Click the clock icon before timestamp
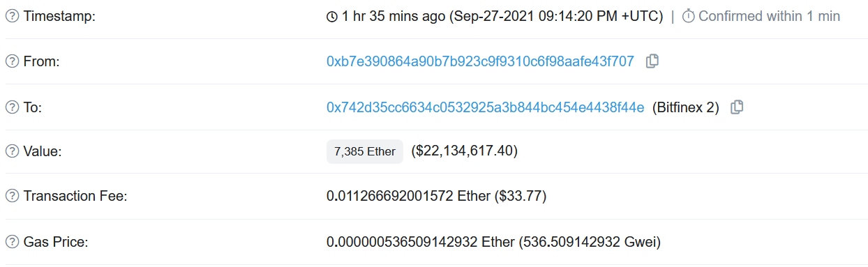Image resolution: width=868 pixels, height=267 pixels. click(332, 17)
